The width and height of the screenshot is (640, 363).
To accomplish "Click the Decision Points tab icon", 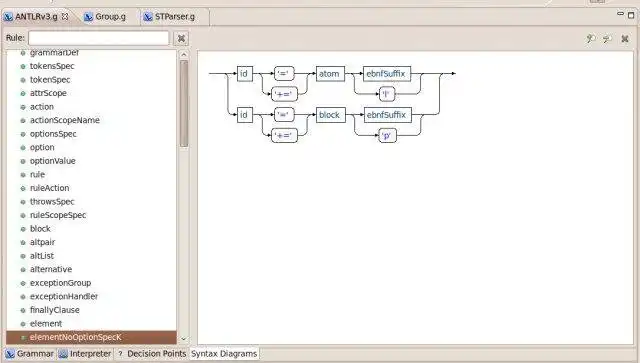I will click(x=120, y=354).
